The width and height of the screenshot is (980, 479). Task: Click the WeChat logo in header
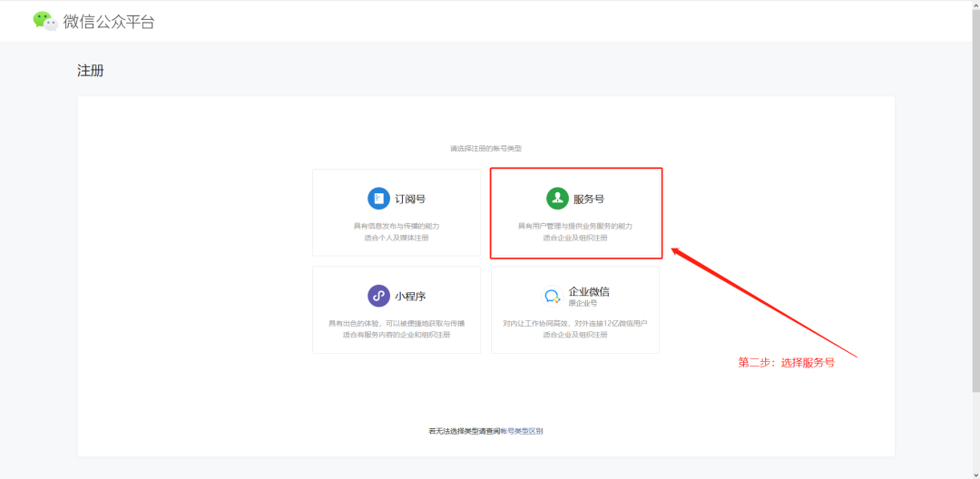45,21
